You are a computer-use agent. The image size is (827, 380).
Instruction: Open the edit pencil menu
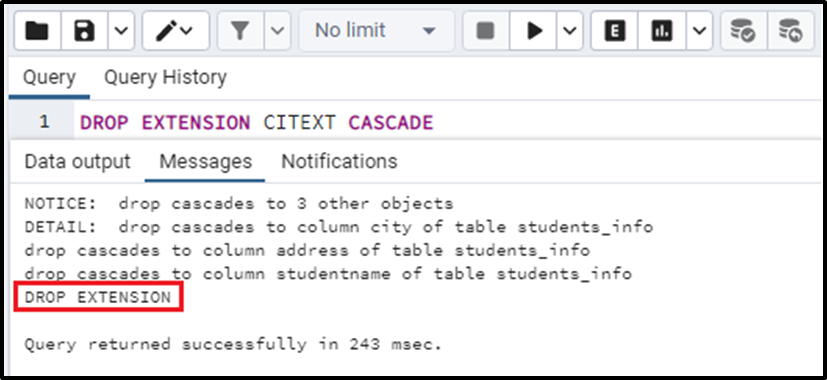[176, 31]
